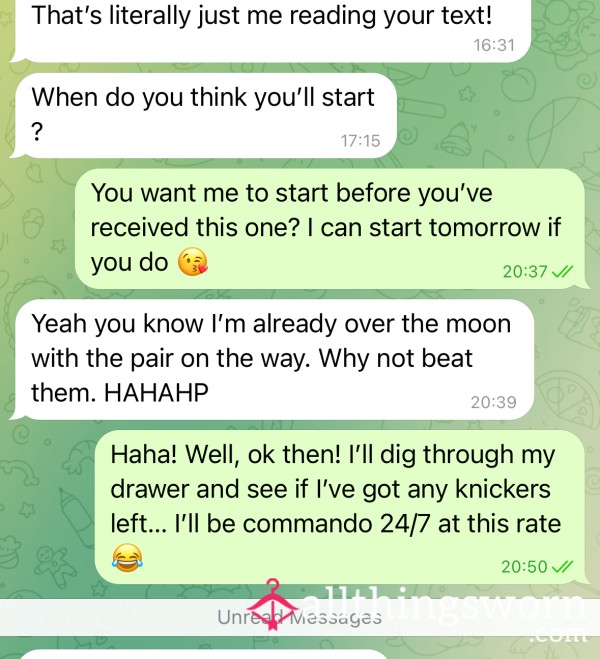
Task: Select the 'When do you think you'll start' message
Action: [203, 115]
